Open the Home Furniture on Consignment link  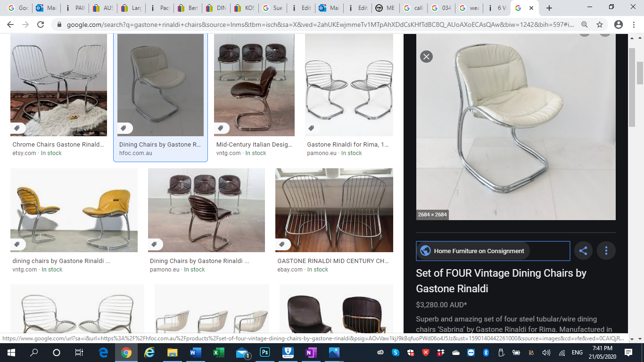tap(479, 251)
